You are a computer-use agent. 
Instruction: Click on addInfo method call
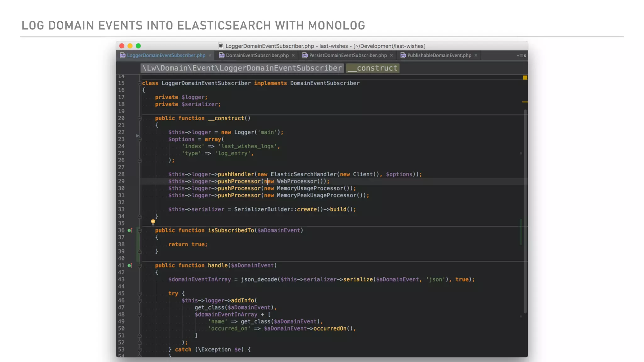pos(242,301)
